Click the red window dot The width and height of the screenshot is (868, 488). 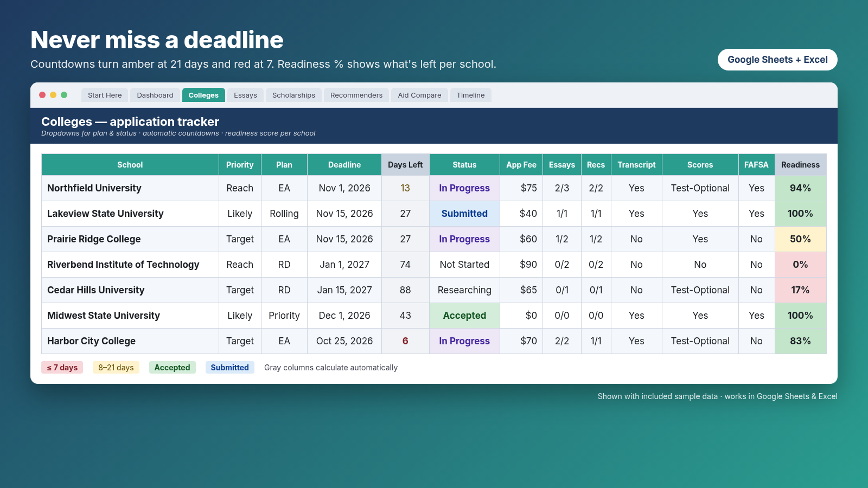[42, 95]
